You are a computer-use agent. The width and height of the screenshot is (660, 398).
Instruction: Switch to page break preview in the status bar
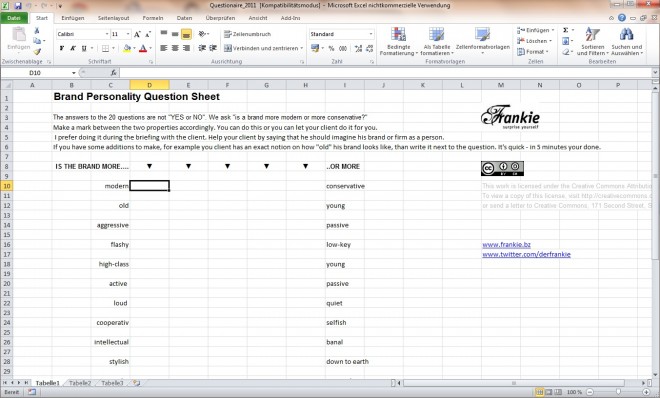558,392
